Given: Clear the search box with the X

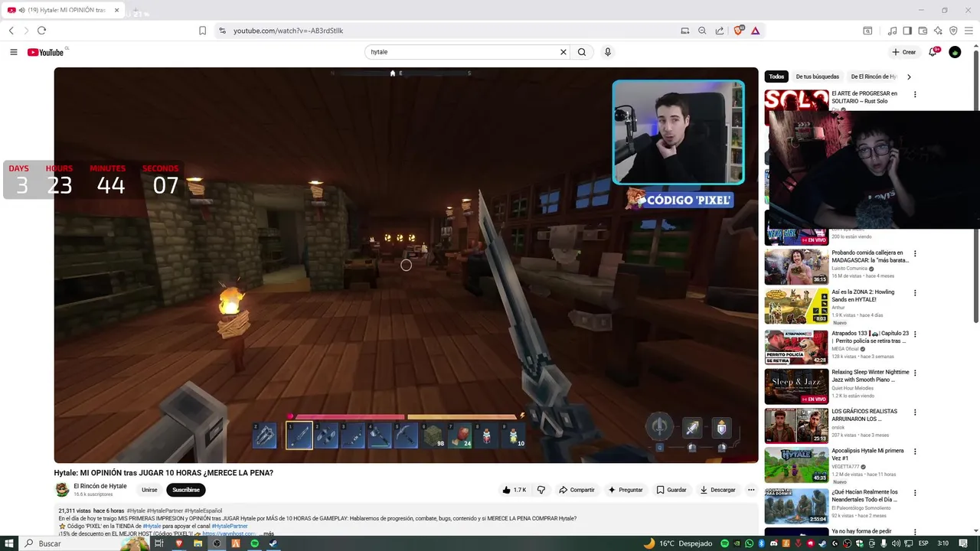Looking at the screenshot, I should (x=563, y=52).
